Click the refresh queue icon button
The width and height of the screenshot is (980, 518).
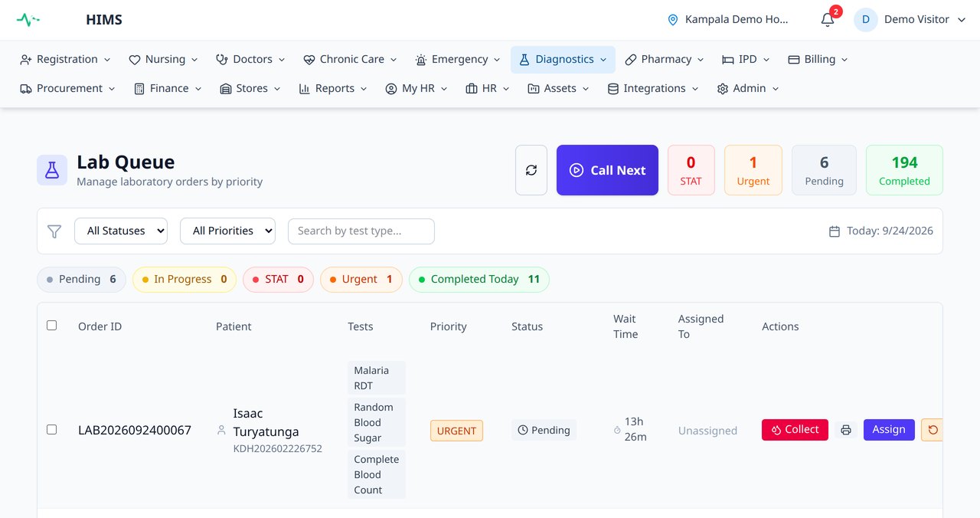(531, 170)
